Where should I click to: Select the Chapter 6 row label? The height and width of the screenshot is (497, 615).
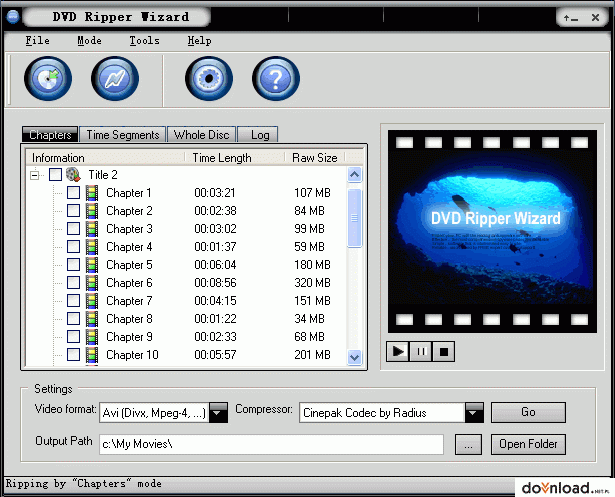(x=129, y=283)
